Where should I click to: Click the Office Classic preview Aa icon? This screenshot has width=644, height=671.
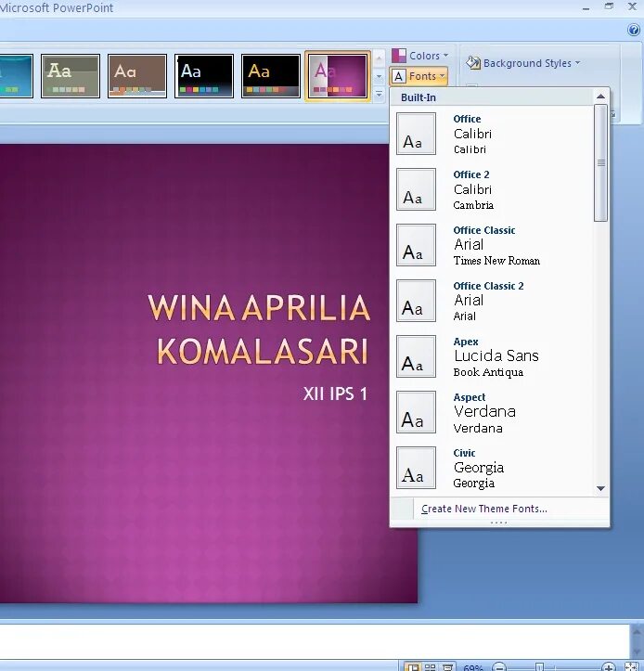(416, 245)
